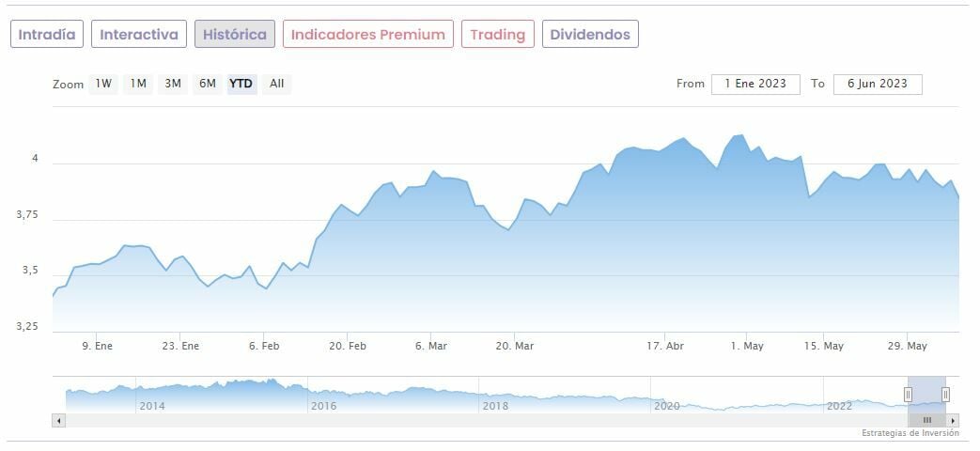Open Indicadores Premium tab

[x=367, y=35]
